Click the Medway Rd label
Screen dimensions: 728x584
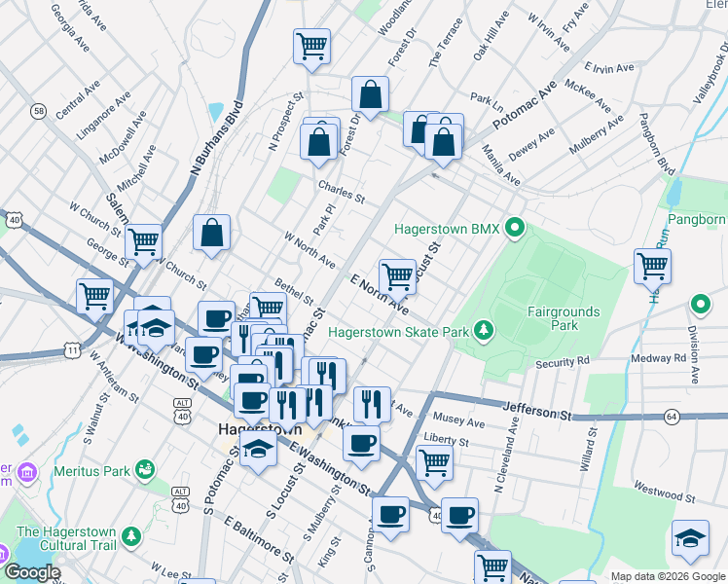click(x=658, y=358)
